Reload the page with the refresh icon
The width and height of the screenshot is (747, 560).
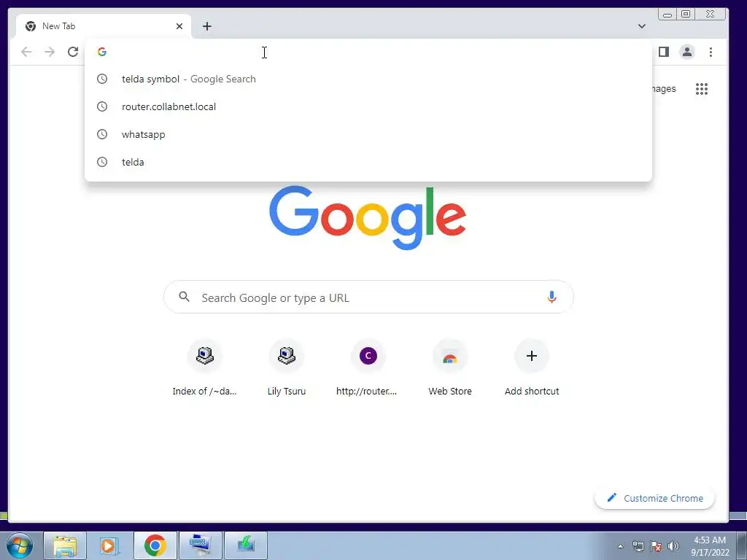pos(73,52)
